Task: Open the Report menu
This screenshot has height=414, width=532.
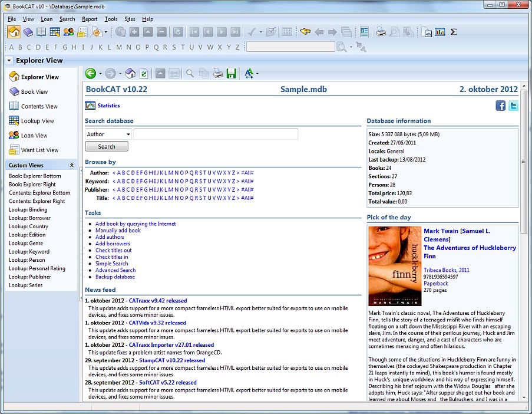Action: click(x=90, y=19)
